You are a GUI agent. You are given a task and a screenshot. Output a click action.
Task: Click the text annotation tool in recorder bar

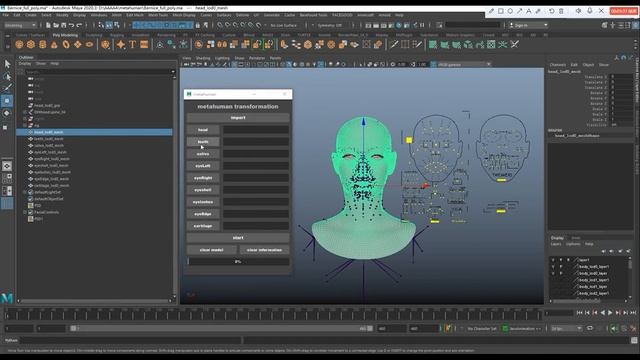tap(529, 11)
